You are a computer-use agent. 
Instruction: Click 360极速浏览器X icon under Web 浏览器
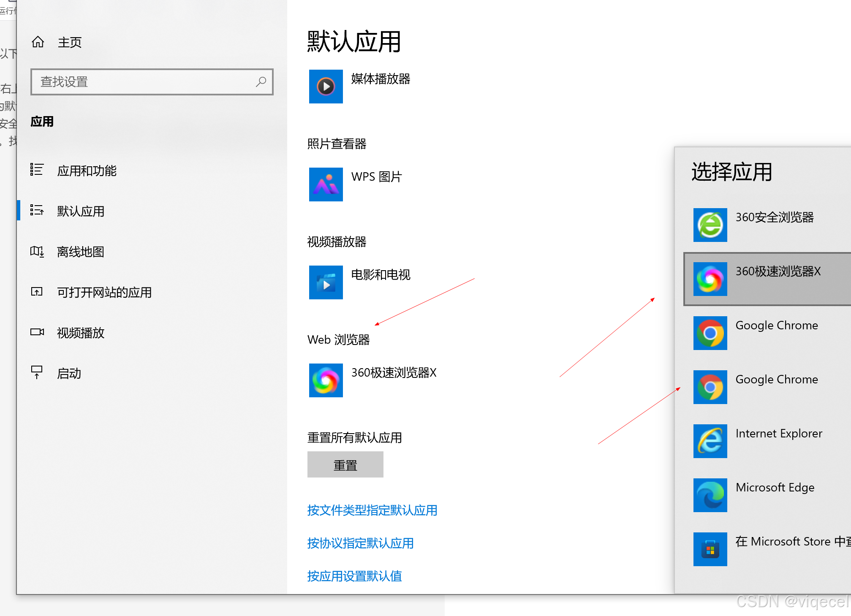click(x=326, y=380)
